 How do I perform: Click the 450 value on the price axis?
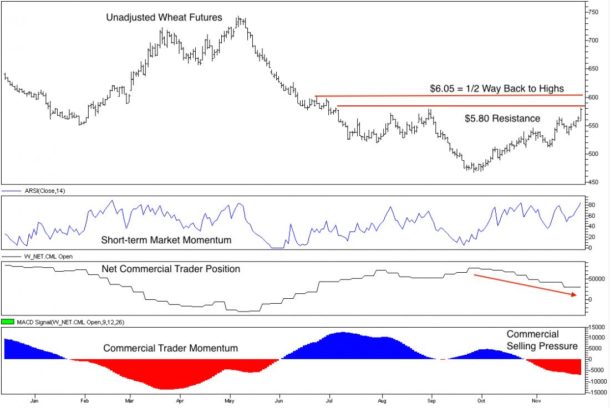pos(594,182)
